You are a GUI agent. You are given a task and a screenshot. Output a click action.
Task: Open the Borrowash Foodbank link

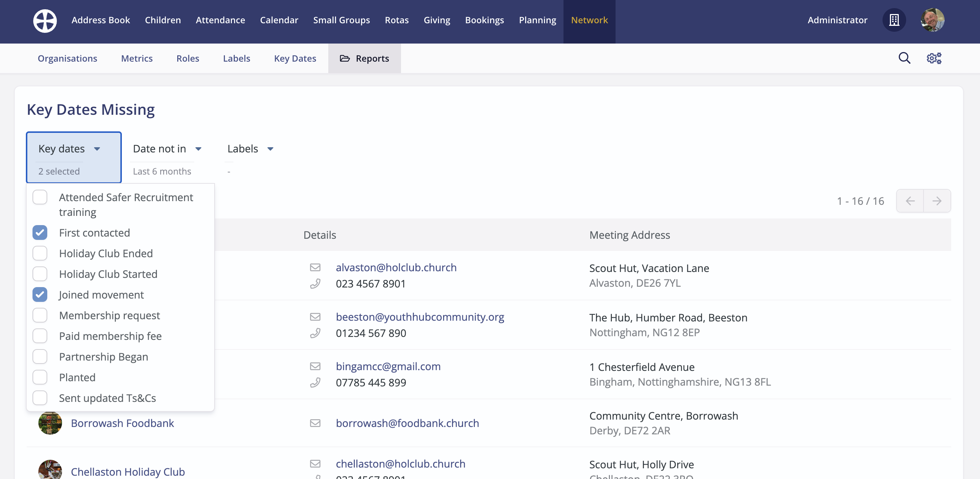[x=122, y=423]
